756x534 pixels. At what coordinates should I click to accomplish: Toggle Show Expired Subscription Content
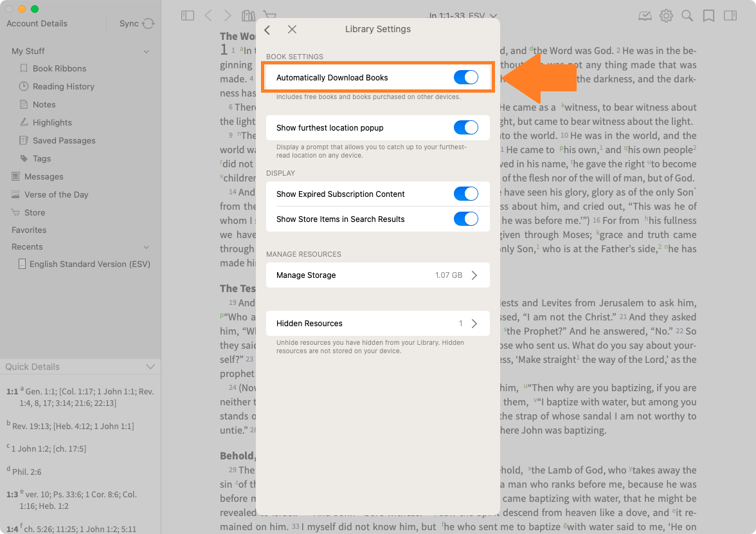coord(466,194)
